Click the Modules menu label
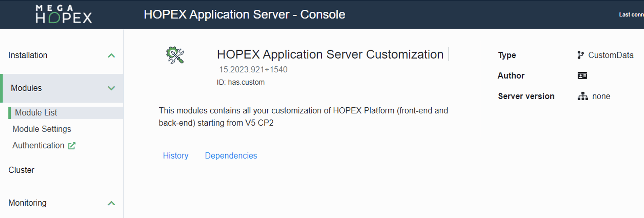This screenshot has height=218, width=644. [26, 88]
